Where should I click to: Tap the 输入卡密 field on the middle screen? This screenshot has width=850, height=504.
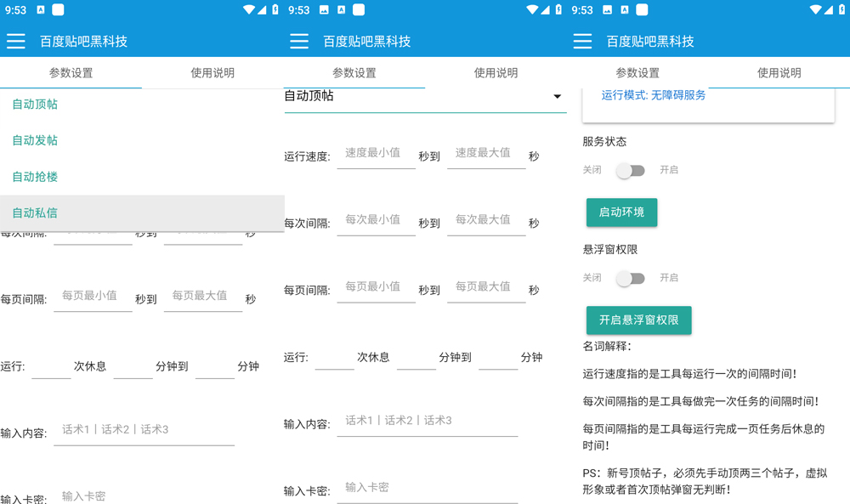(427, 488)
